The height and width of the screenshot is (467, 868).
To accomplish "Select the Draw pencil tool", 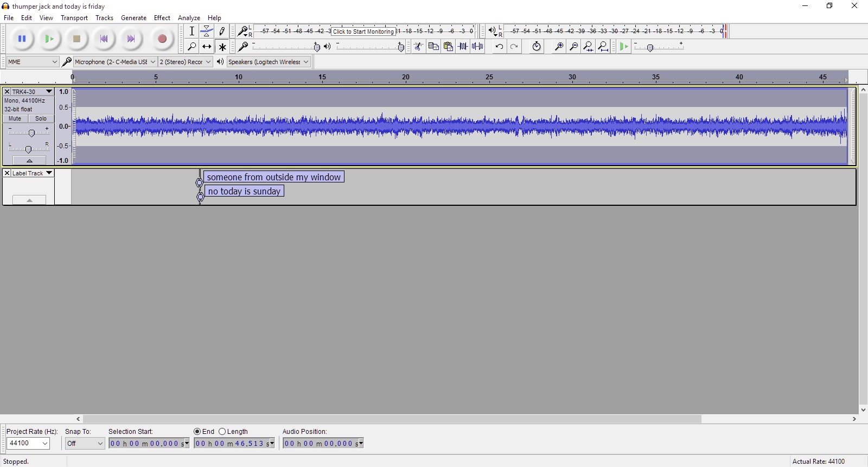I will tap(222, 31).
